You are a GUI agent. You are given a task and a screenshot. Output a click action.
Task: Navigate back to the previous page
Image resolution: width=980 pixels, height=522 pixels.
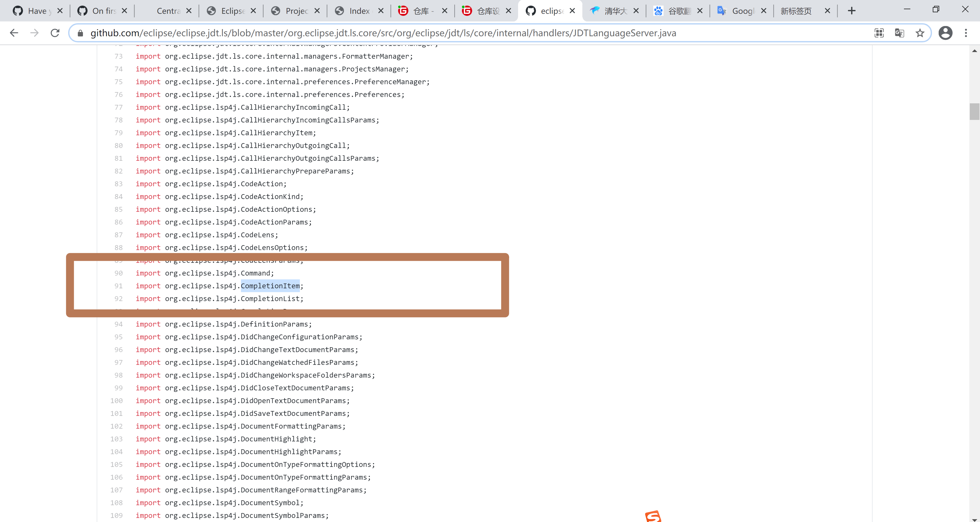14,33
